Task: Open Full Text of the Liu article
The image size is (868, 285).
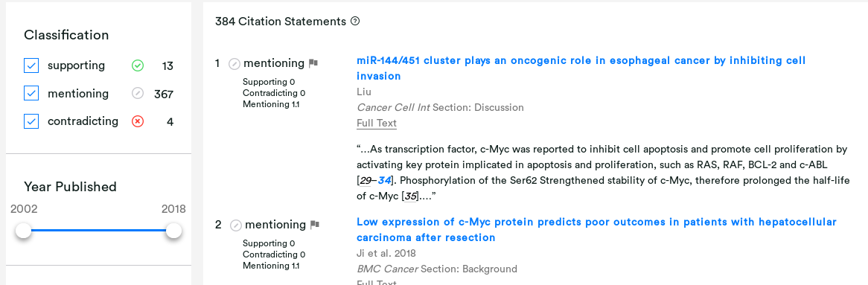Action: [377, 123]
